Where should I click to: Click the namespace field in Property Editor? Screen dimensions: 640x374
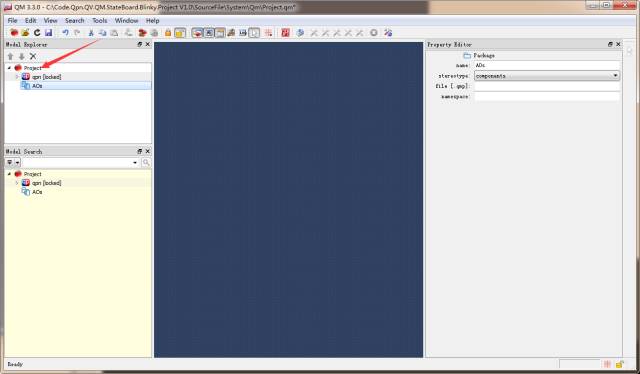click(x=547, y=96)
